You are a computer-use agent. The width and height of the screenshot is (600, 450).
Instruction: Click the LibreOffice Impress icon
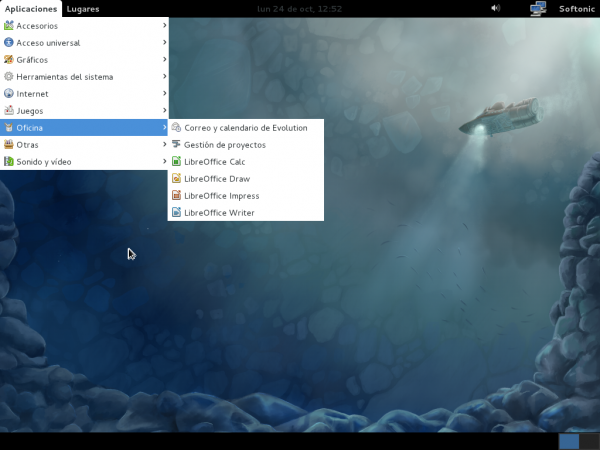176,195
